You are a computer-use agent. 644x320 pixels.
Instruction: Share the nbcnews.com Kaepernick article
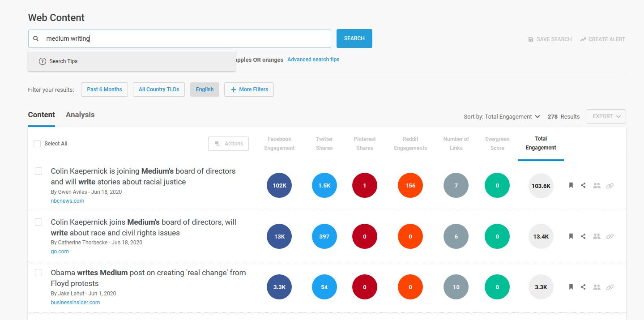click(x=583, y=185)
